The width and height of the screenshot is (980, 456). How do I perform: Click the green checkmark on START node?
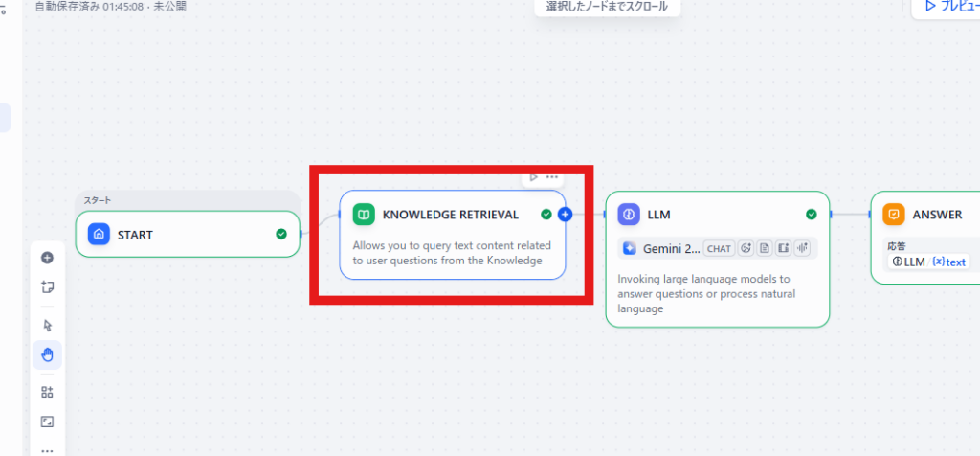(x=281, y=234)
